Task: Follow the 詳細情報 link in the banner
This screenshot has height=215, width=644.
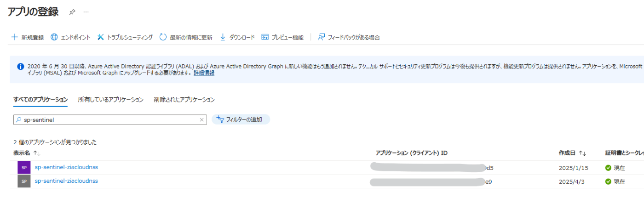Action: [204, 73]
